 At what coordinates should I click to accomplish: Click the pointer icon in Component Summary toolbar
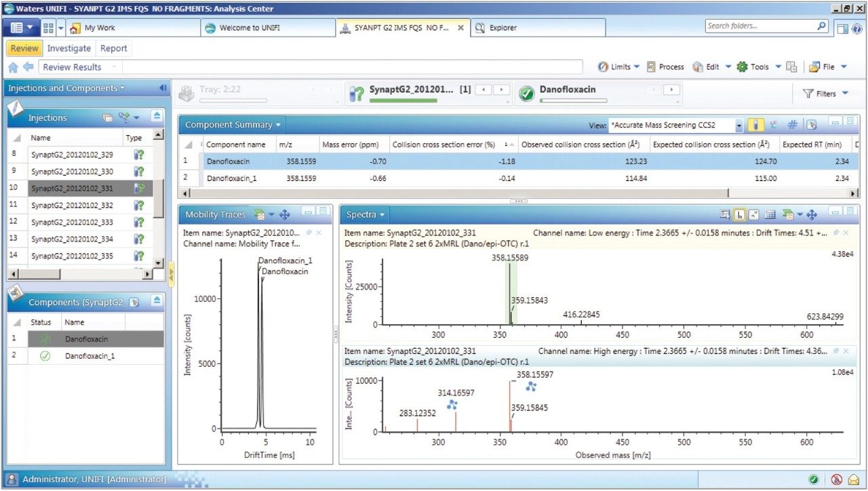coord(810,125)
